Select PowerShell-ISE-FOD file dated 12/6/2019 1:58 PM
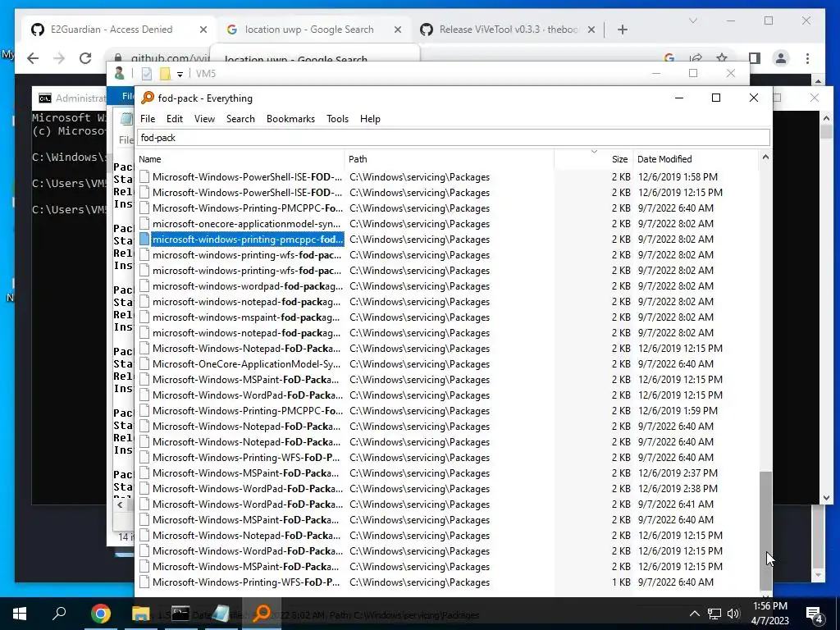Image resolution: width=840 pixels, height=630 pixels. [247, 177]
